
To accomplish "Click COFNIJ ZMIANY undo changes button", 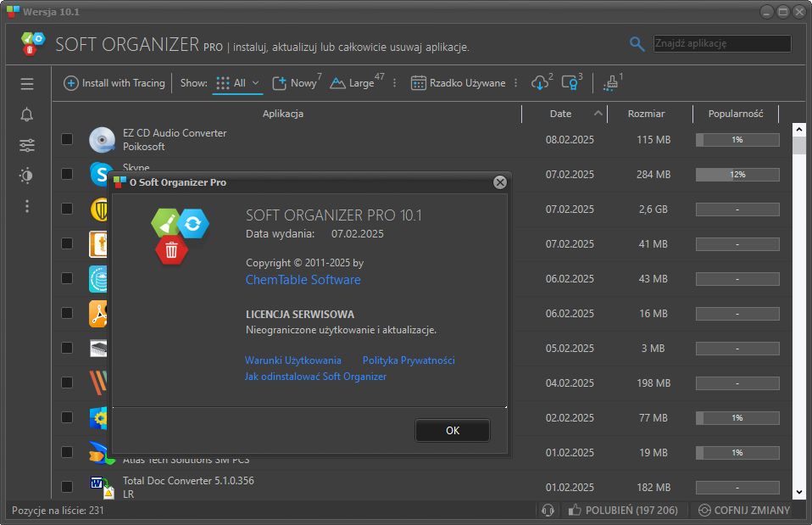I will pos(743,511).
